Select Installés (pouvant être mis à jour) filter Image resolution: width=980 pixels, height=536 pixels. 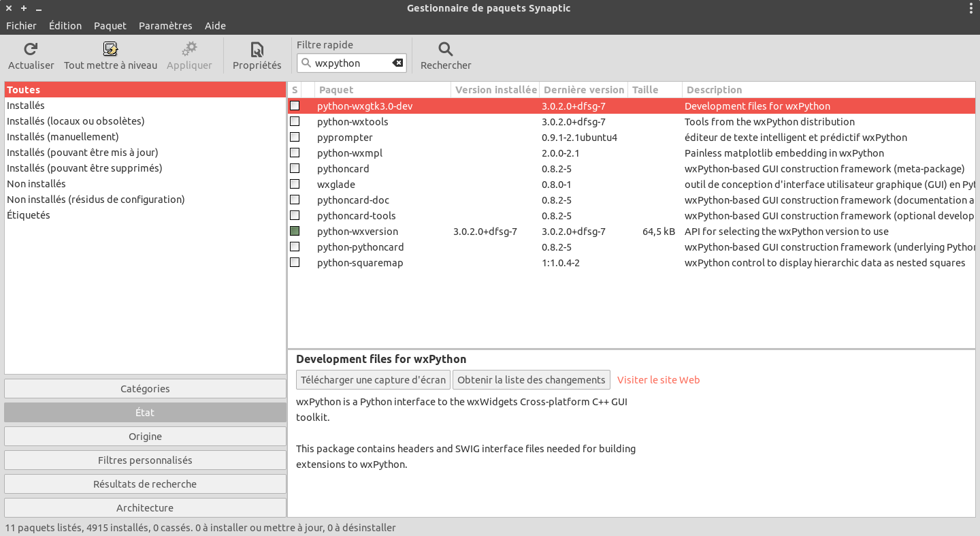tap(145, 153)
